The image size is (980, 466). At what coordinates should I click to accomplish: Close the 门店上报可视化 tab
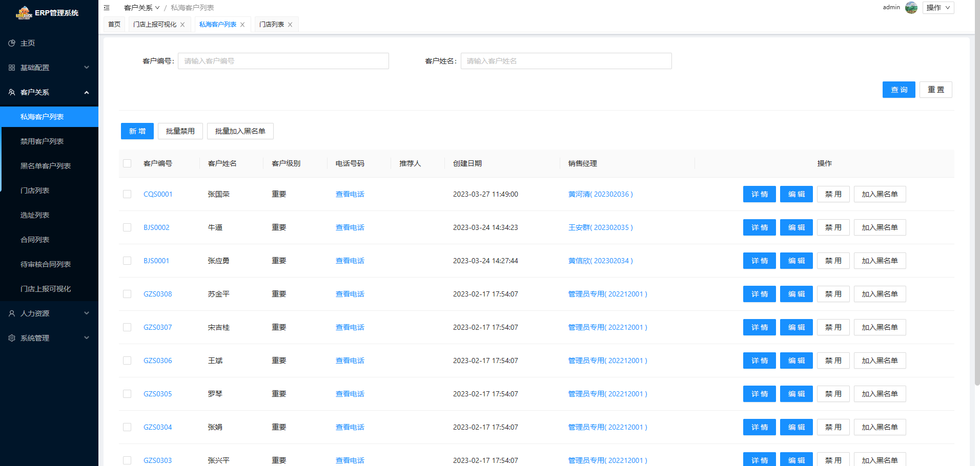pyautogui.click(x=182, y=25)
